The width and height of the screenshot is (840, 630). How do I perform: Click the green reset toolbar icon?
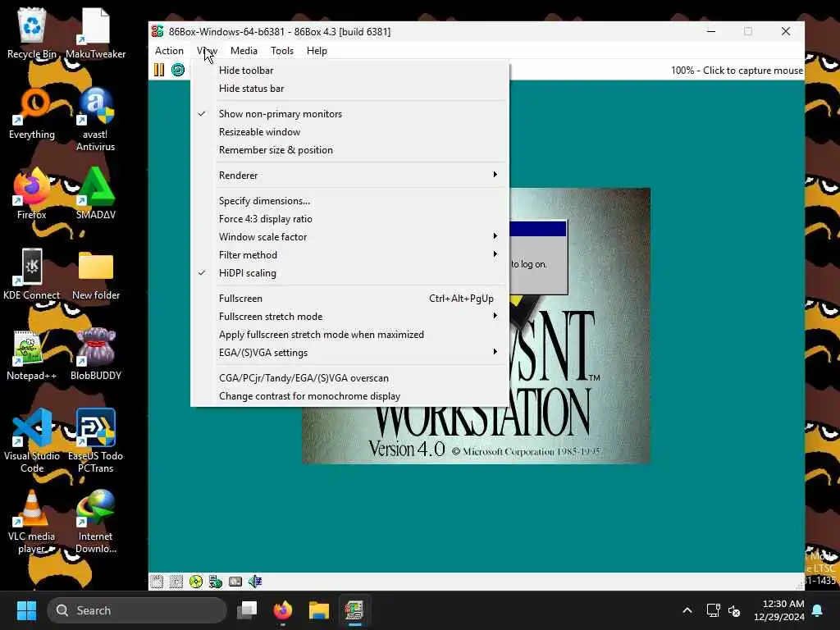pos(178,71)
